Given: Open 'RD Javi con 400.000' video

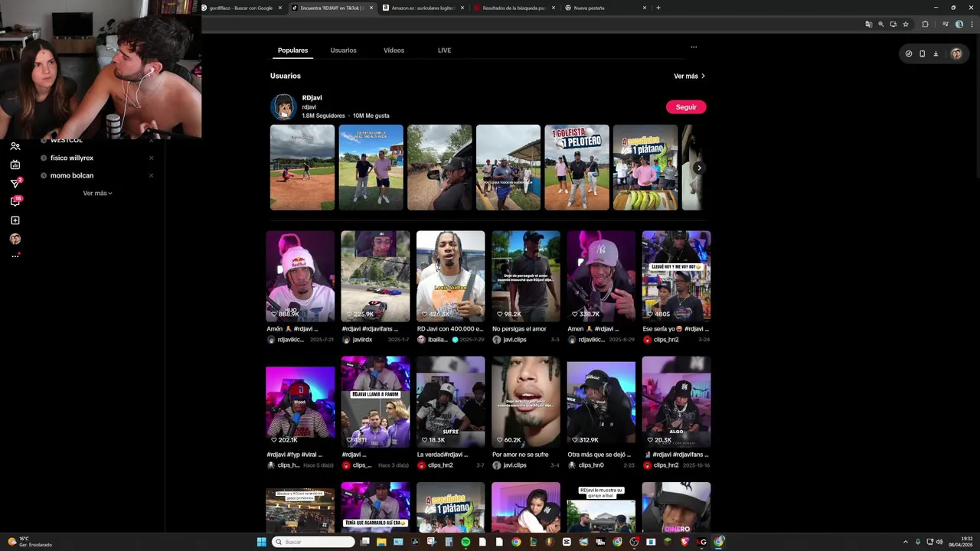Looking at the screenshot, I should click(450, 276).
